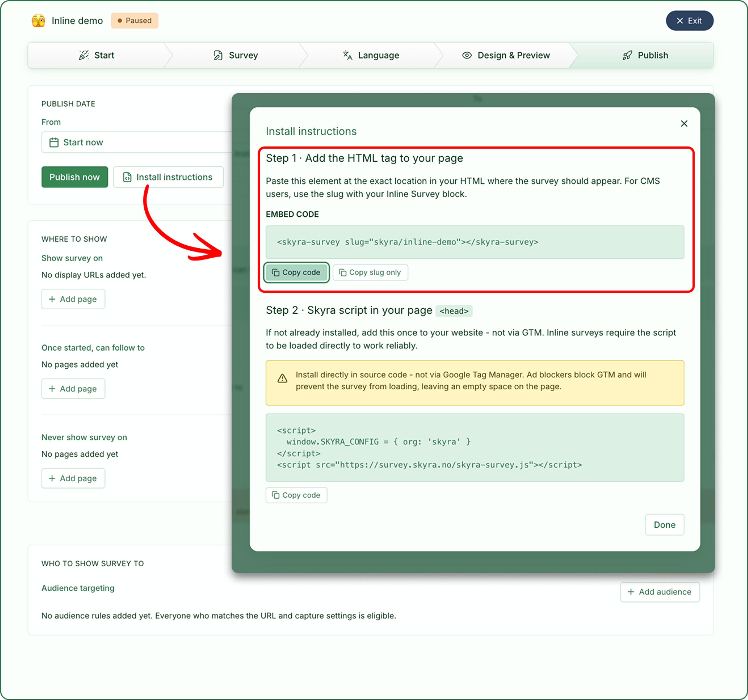This screenshot has width=748, height=700.
Task: Add page under Once started, can follow to
Action: [73, 389]
